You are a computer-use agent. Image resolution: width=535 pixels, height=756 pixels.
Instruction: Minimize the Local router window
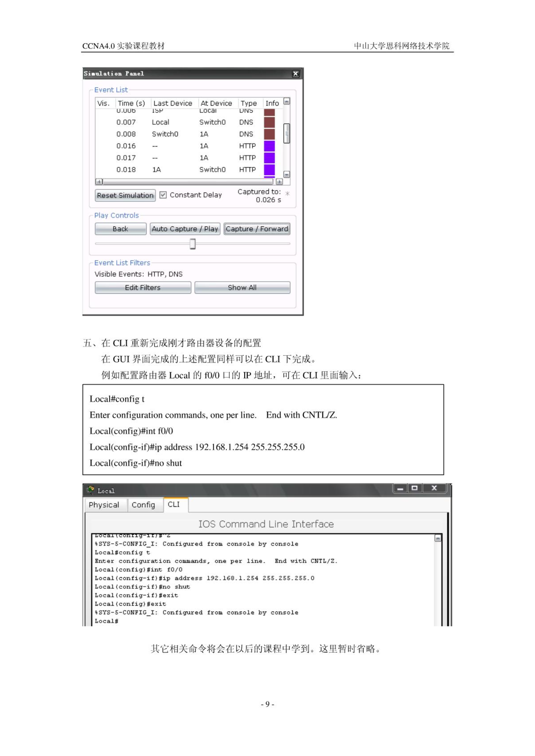400,488
